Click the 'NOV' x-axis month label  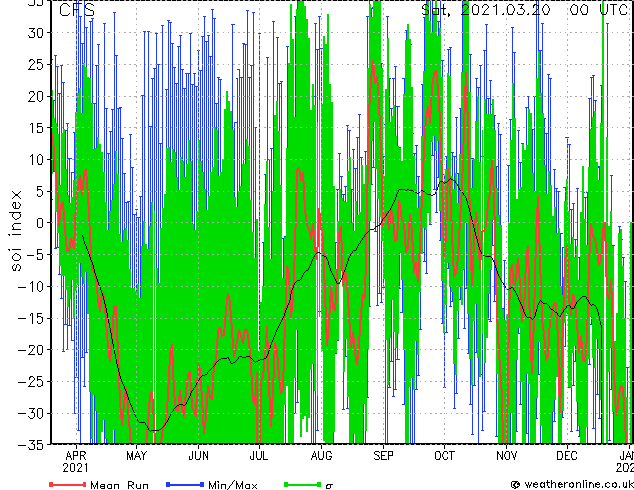click(x=506, y=456)
